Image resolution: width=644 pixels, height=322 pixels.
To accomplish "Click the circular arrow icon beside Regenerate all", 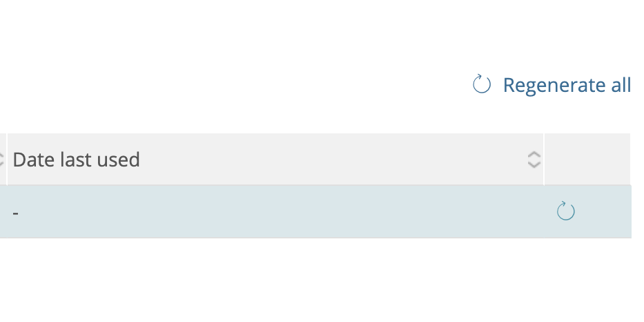I will (481, 84).
